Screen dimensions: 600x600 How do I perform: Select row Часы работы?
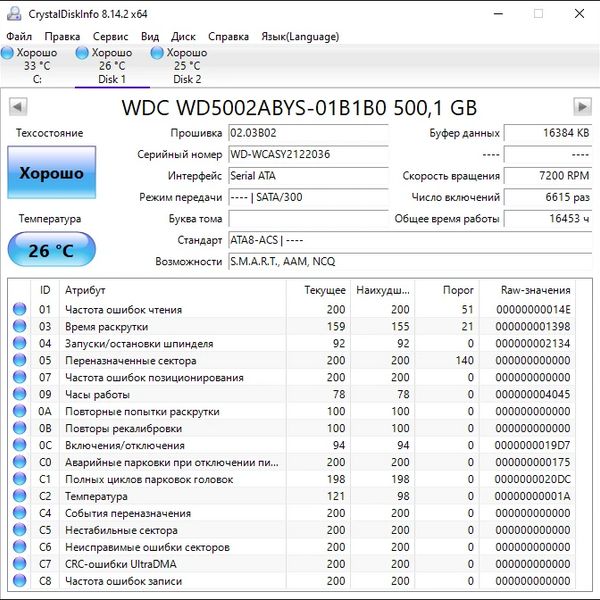292,394
